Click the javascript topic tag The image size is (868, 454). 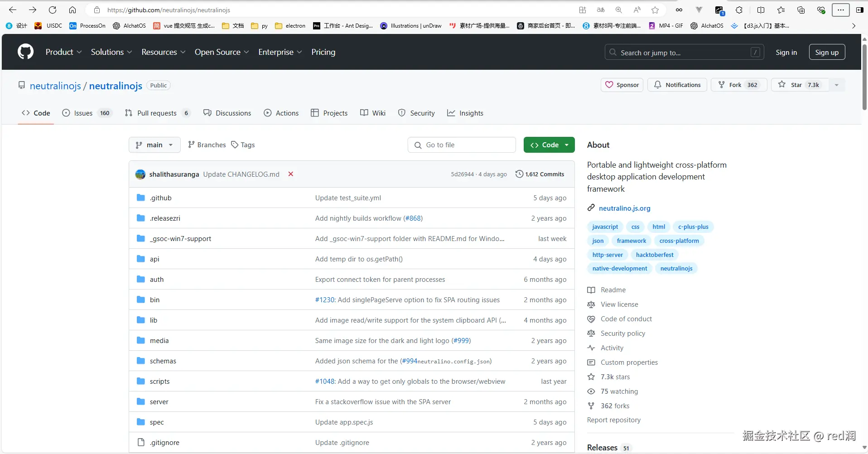(605, 227)
